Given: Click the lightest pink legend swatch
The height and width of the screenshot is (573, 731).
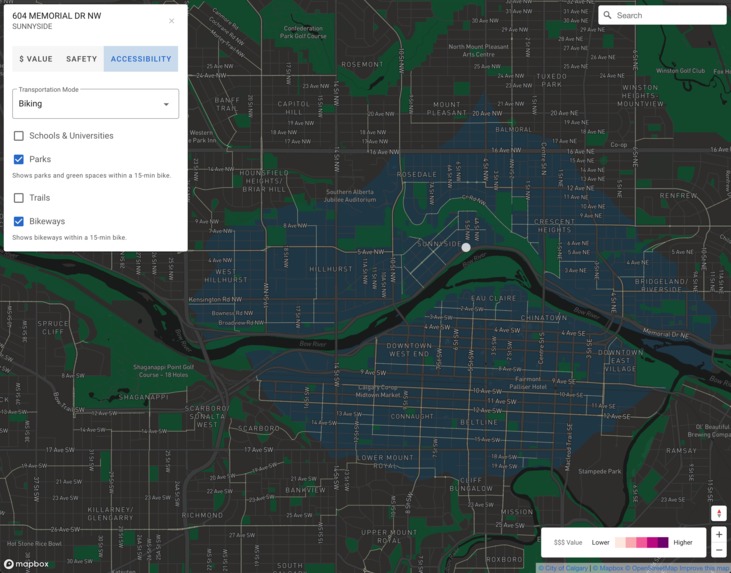Looking at the screenshot, I should pyautogui.click(x=621, y=542).
